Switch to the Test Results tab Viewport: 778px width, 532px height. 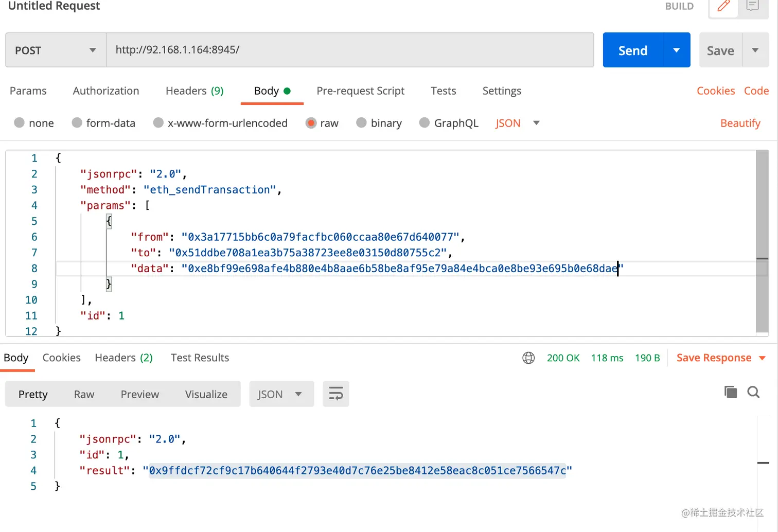click(x=200, y=358)
